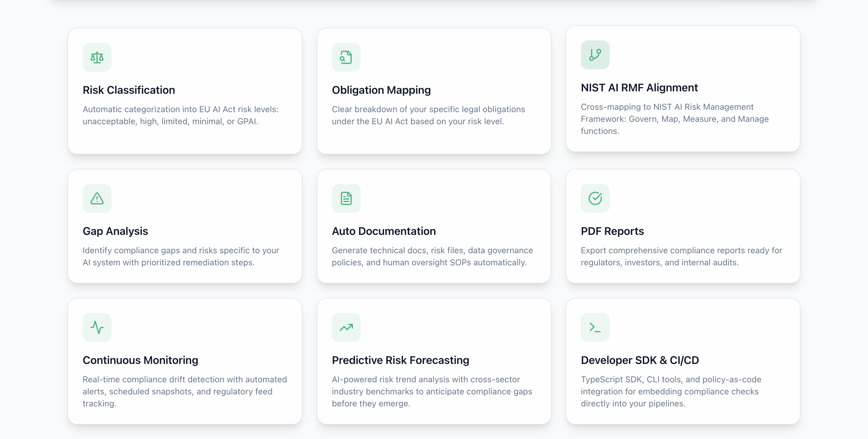Click the Developer SDK & CI/CD title
The height and width of the screenshot is (439, 868).
640,360
